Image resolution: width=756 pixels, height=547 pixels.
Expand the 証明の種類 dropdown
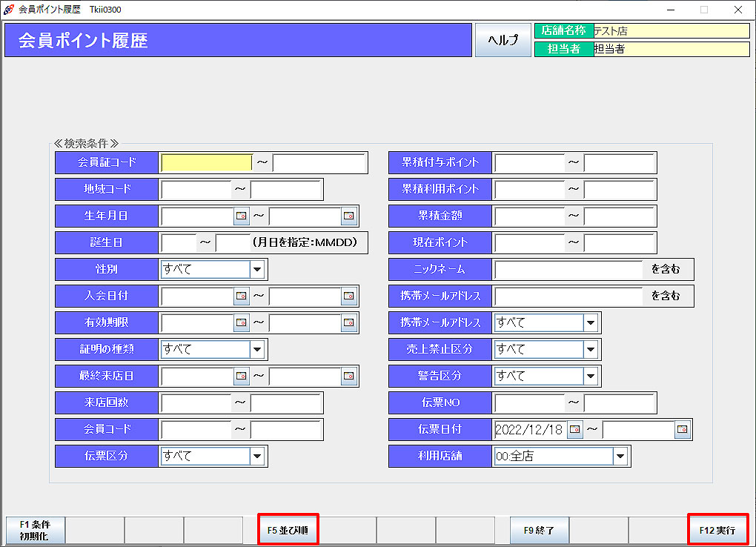click(257, 350)
